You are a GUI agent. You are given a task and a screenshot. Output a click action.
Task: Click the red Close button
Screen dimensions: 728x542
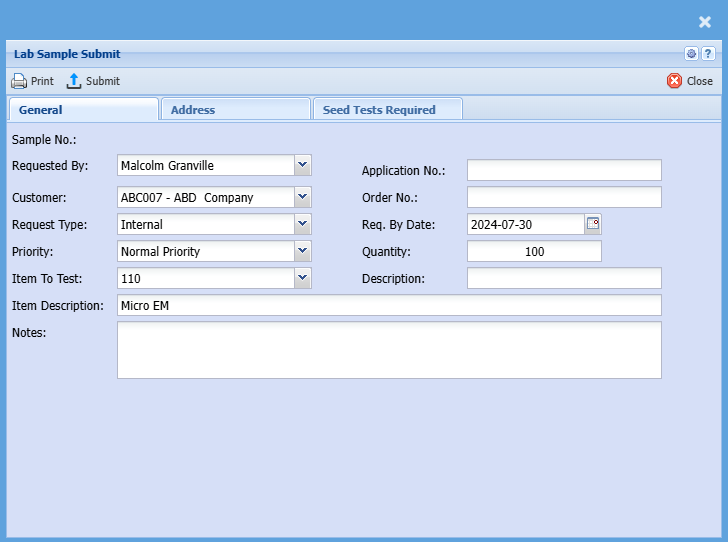click(x=690, y=81)
